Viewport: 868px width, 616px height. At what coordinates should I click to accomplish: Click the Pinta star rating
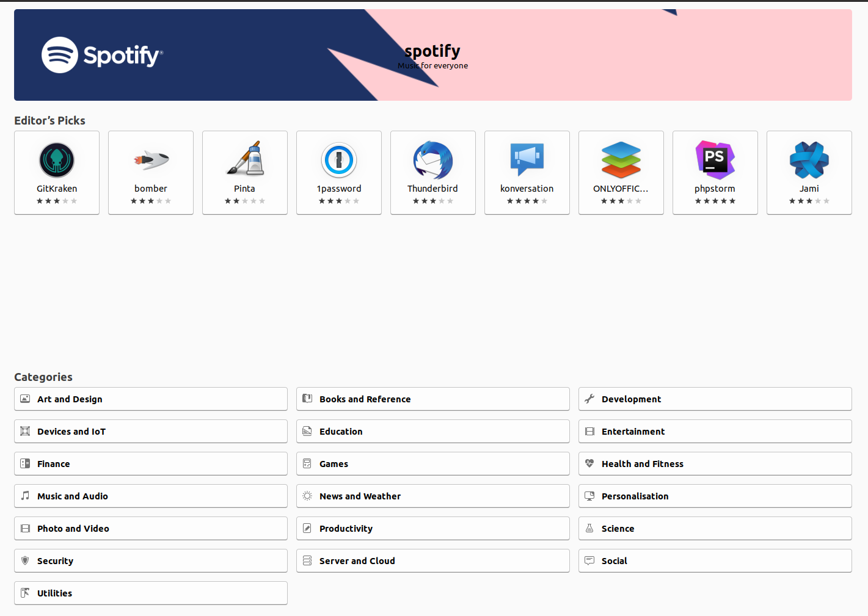pos(245,201)
